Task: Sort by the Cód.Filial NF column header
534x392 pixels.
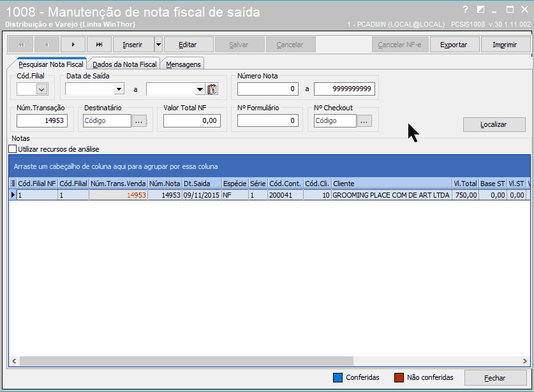Action: (37, 184)
